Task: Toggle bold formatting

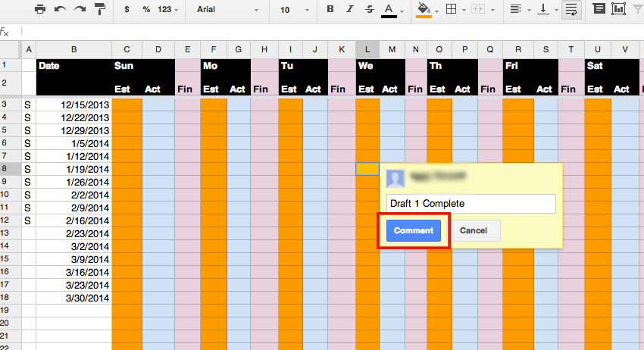Action: click(x=330, y=9)
